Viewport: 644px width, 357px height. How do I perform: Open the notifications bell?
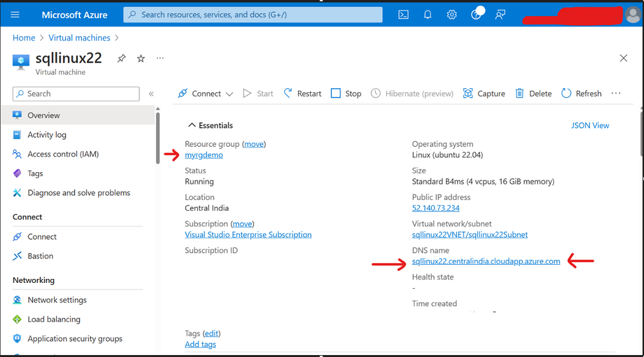tap(427, 15)
